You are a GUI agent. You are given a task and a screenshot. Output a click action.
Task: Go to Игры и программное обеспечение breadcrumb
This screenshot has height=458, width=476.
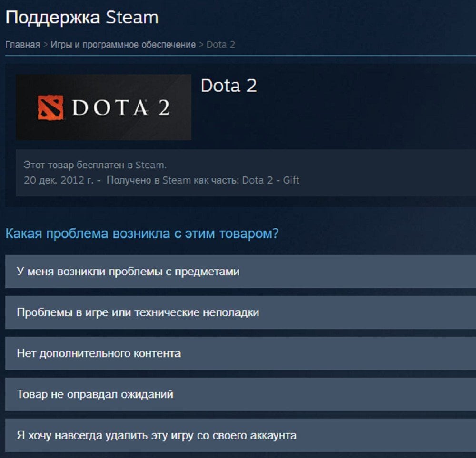[x=123, y=45]
